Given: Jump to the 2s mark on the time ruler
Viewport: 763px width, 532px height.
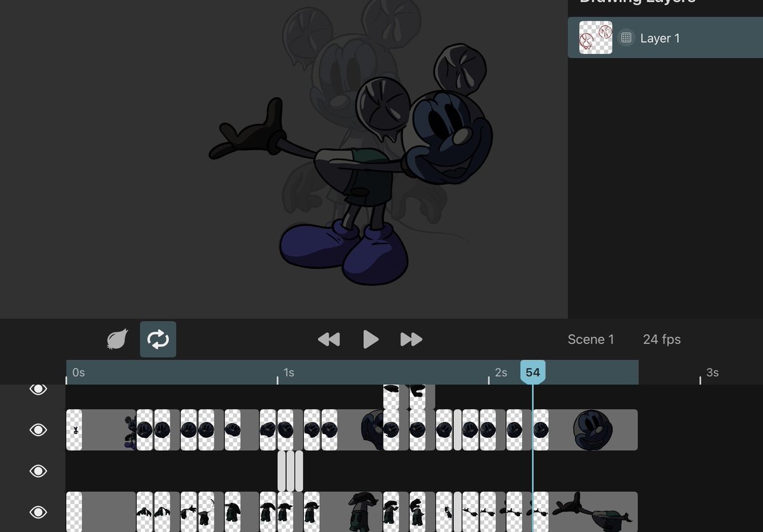Looking at the screenshot, I should click(x=500, y=372).
